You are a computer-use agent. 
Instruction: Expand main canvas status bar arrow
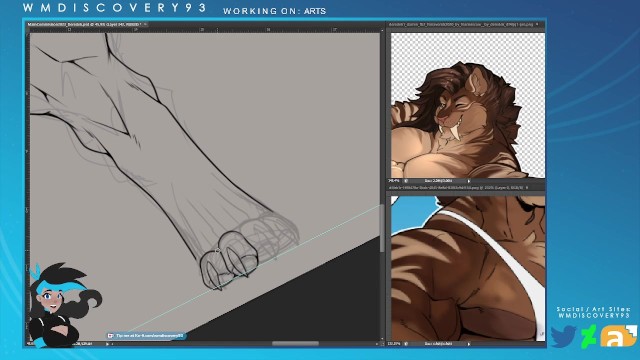(x=107, y=344)
